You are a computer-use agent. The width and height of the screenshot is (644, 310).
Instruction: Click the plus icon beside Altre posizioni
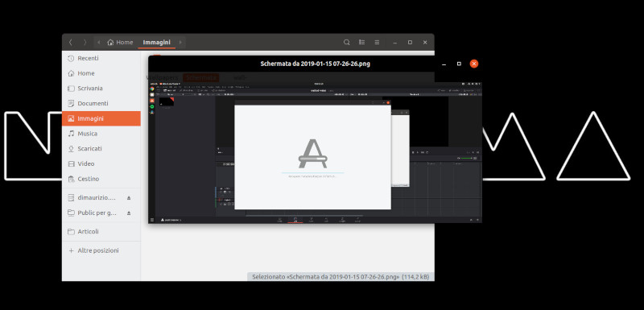pos(71,250)
